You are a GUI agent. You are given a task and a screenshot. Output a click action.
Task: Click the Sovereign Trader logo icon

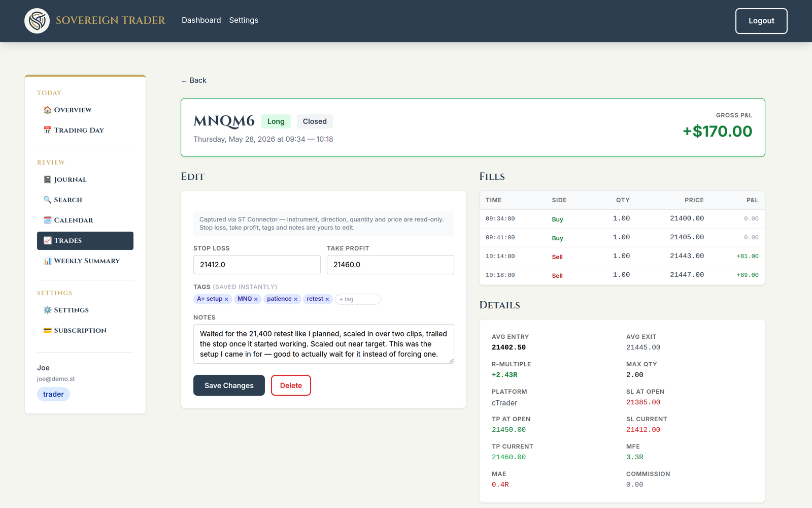click(37, 21)
